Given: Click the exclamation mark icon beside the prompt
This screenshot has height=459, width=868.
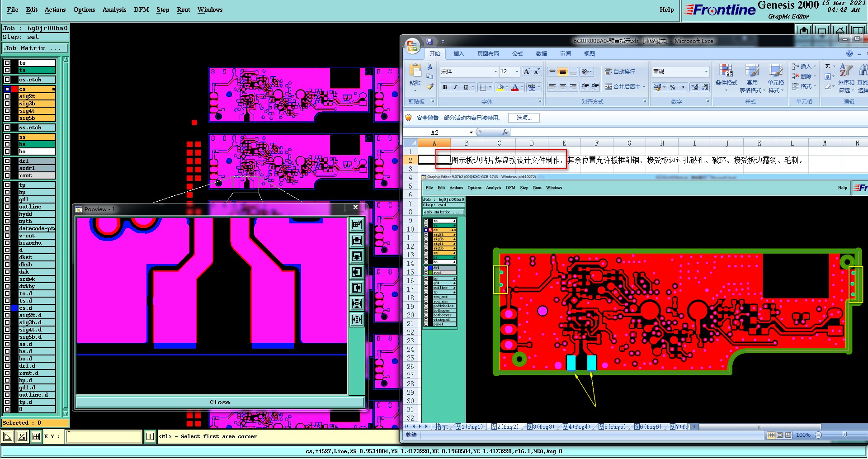Looking at the screenshot, I should [x=150, y=436].
